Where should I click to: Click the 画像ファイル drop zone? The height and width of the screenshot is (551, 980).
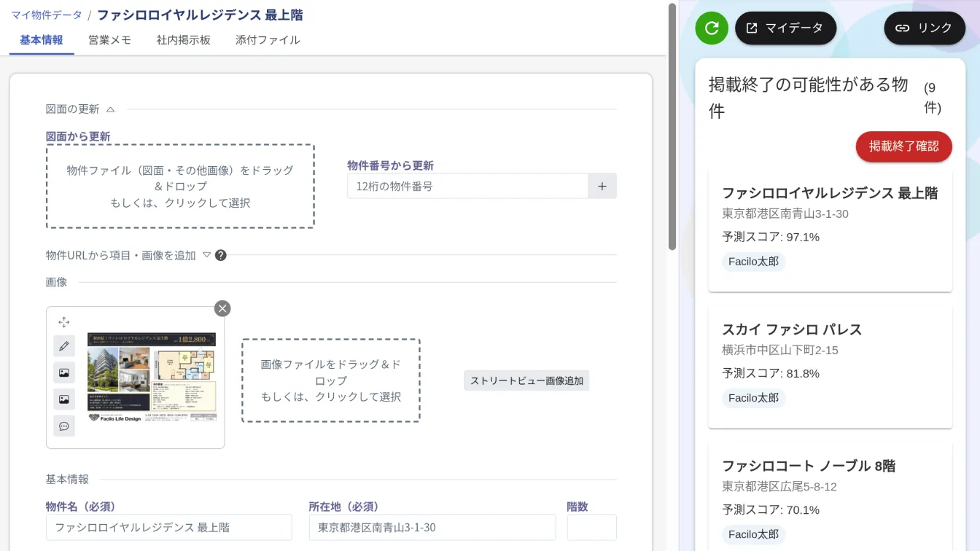(331, 380)
